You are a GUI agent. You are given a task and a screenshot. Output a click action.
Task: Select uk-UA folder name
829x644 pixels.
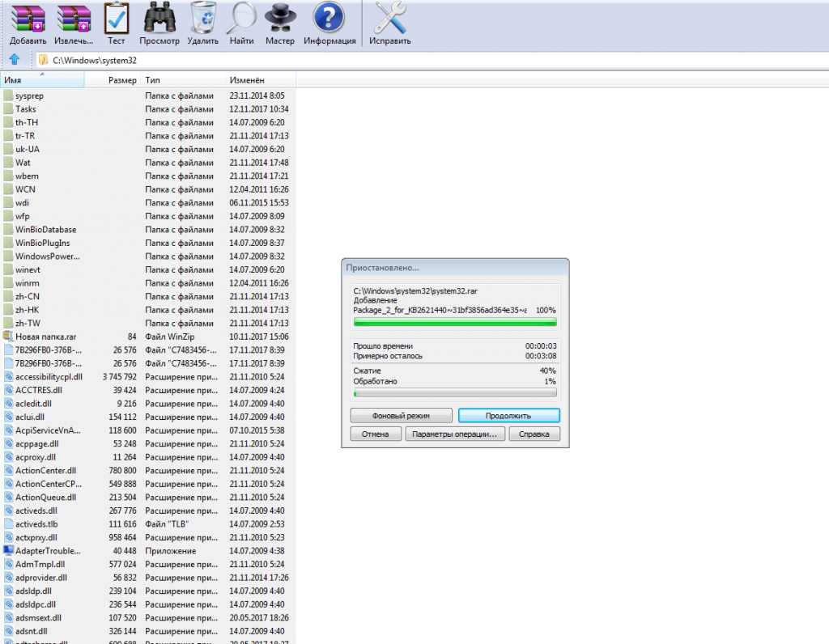click(28, 149)
